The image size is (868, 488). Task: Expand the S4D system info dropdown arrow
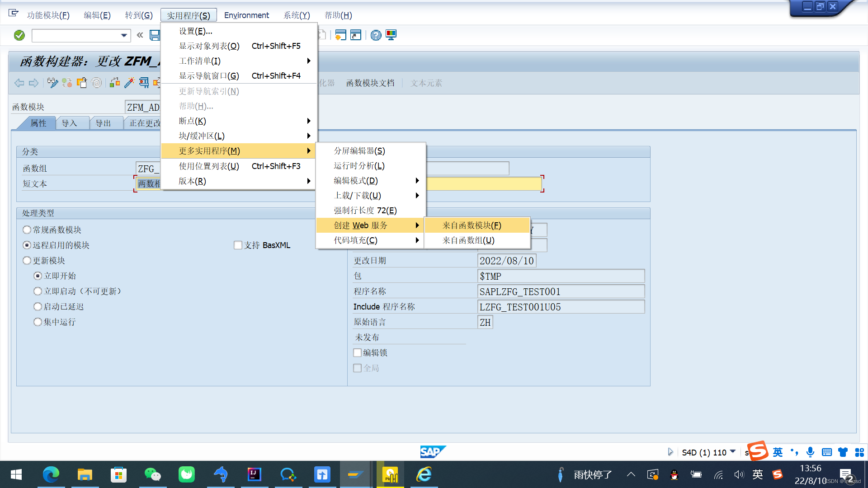click(733, 452)
